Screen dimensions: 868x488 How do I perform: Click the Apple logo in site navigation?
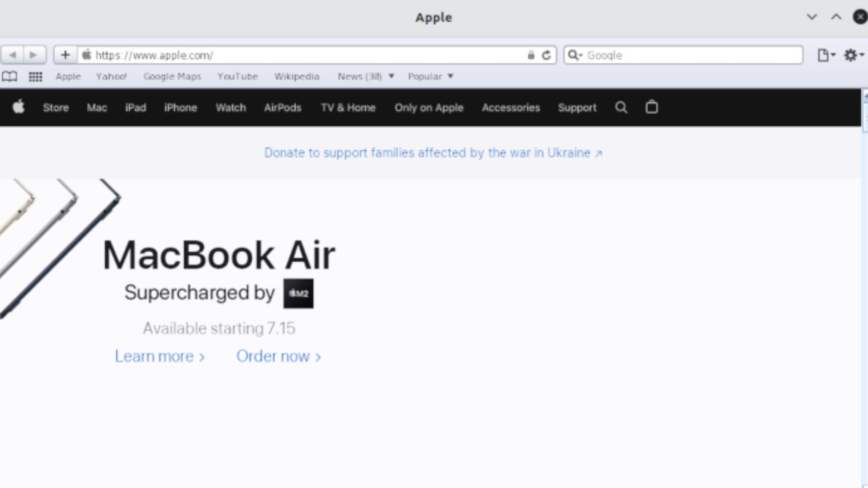[x=19, y=107]
